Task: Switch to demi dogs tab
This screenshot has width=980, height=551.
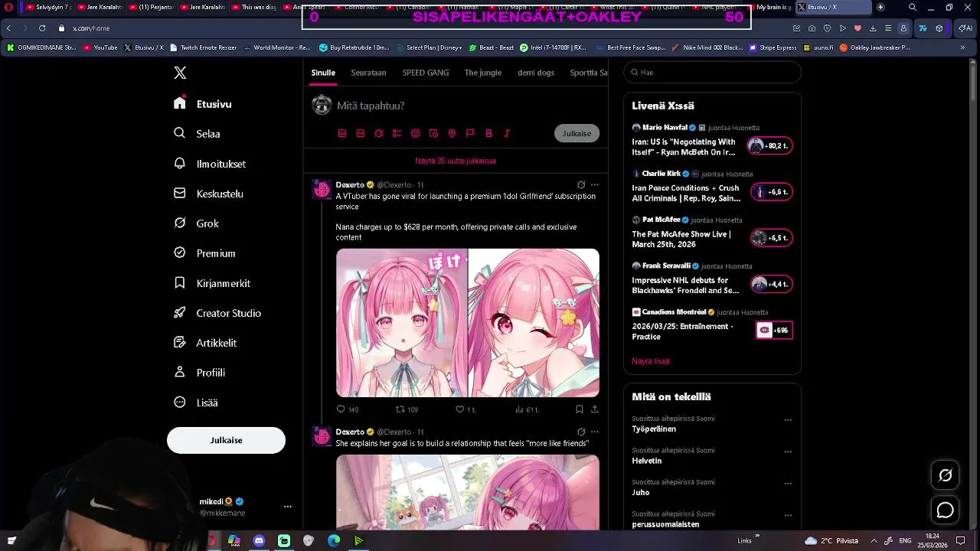Action: pyautogui.click(x=536, y=73)
